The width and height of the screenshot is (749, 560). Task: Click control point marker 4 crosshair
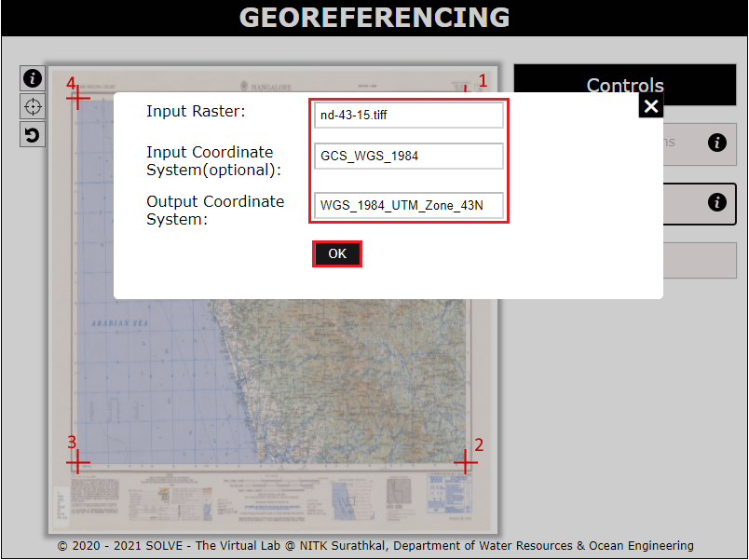coord(78,96)
